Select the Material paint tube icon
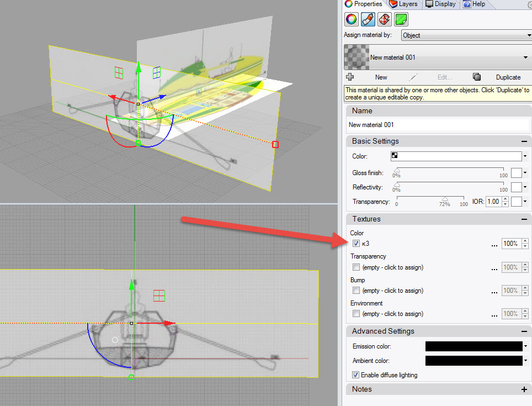The height and width of the screenshot is (406, 532). coord(368,20)
